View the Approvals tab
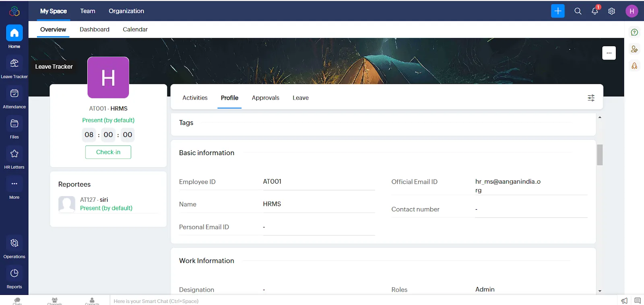The width and height of the screenshot is (644, 305). [266, 98]
